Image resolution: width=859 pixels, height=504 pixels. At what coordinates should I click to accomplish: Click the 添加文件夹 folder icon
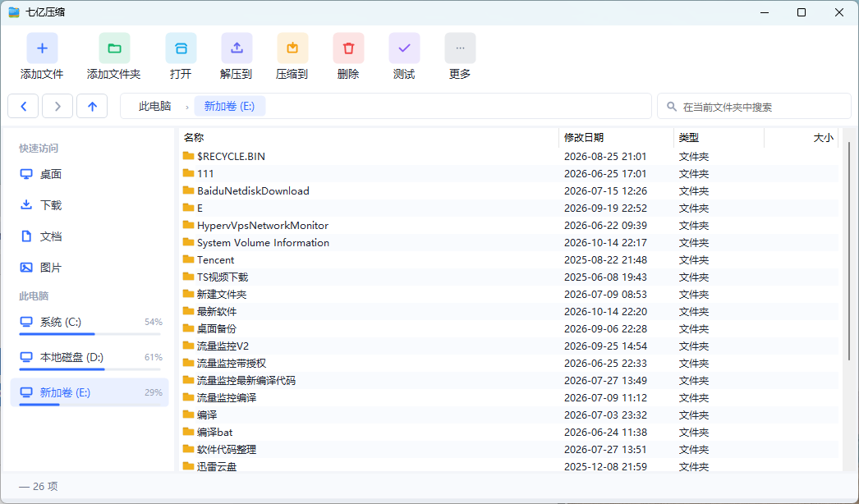[x=114, y=48]
